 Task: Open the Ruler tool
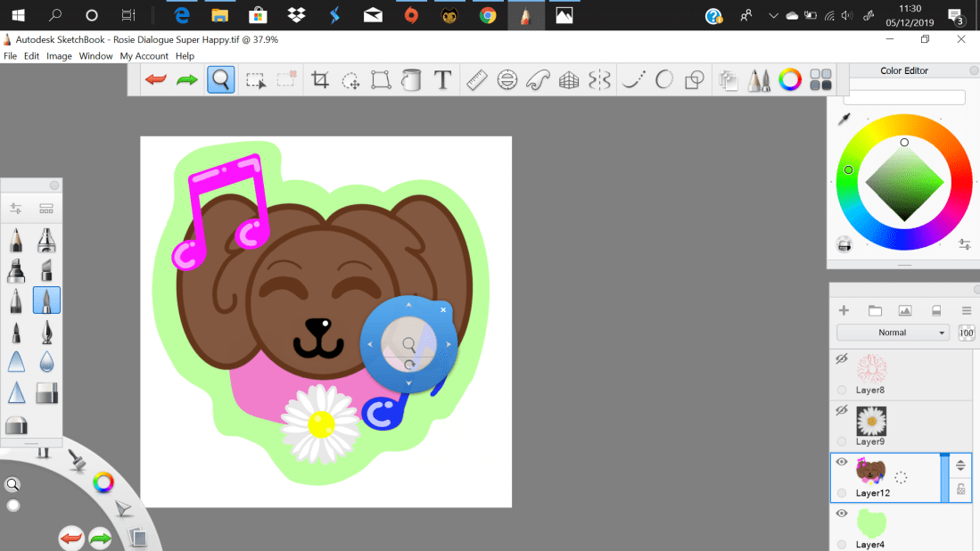pyautogui.click(x=476, y=80)
